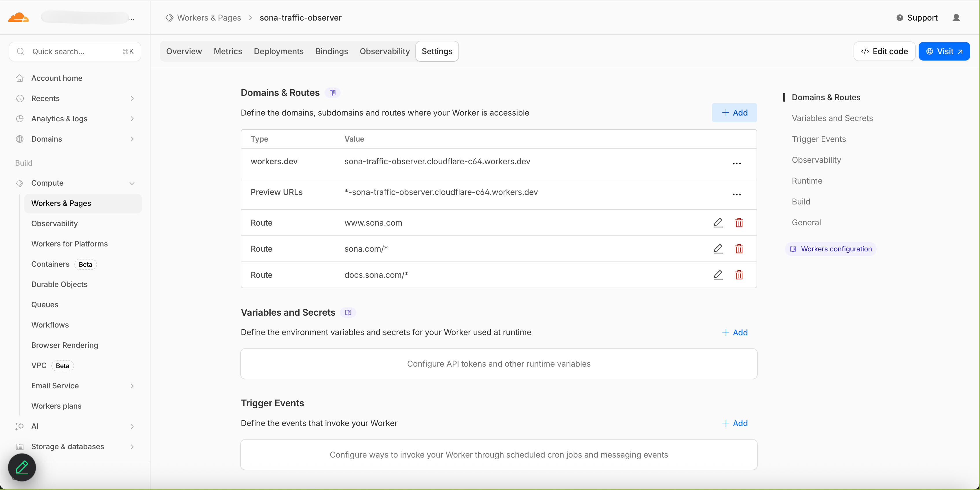Click the Quick search field
This screenshot has width=980, height=490.
(x=75, y=51)
